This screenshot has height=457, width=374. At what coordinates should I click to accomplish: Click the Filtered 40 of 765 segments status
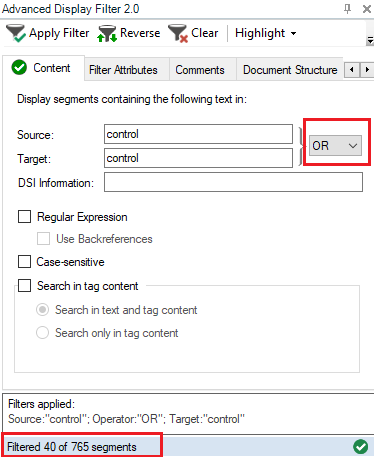click(x=72, y=447)
